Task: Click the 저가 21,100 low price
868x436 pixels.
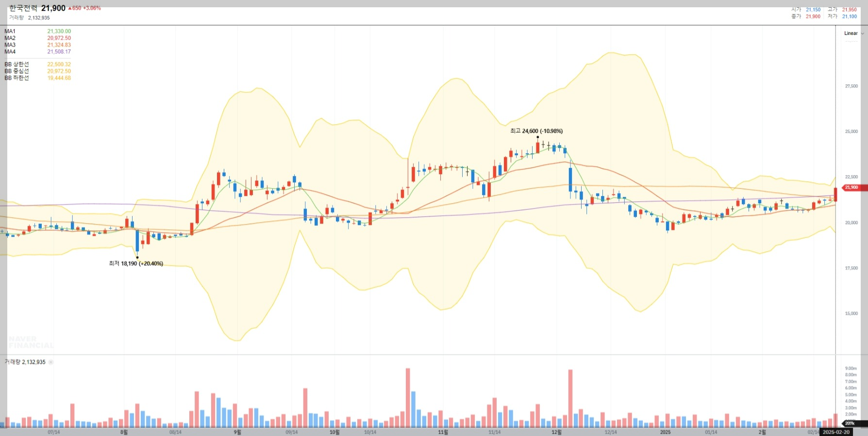Action: (x=842, y=16)
